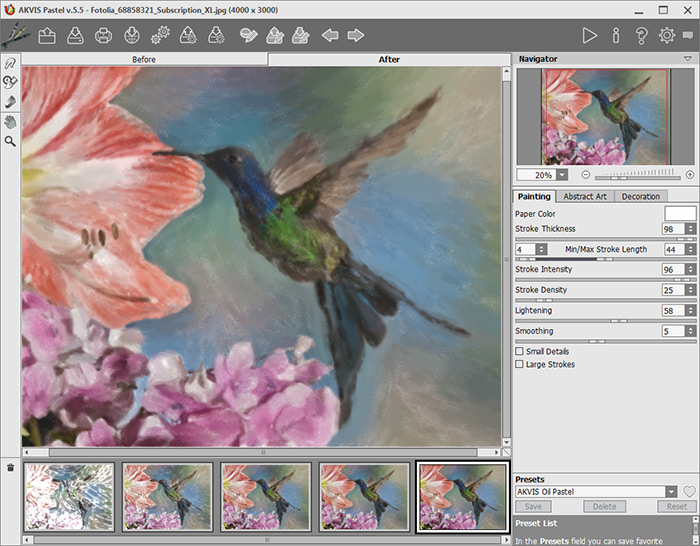Collapse the Navigator panel arrow
Screen dimensions: 700x546
pyautogui.click(x=687, y=59)
